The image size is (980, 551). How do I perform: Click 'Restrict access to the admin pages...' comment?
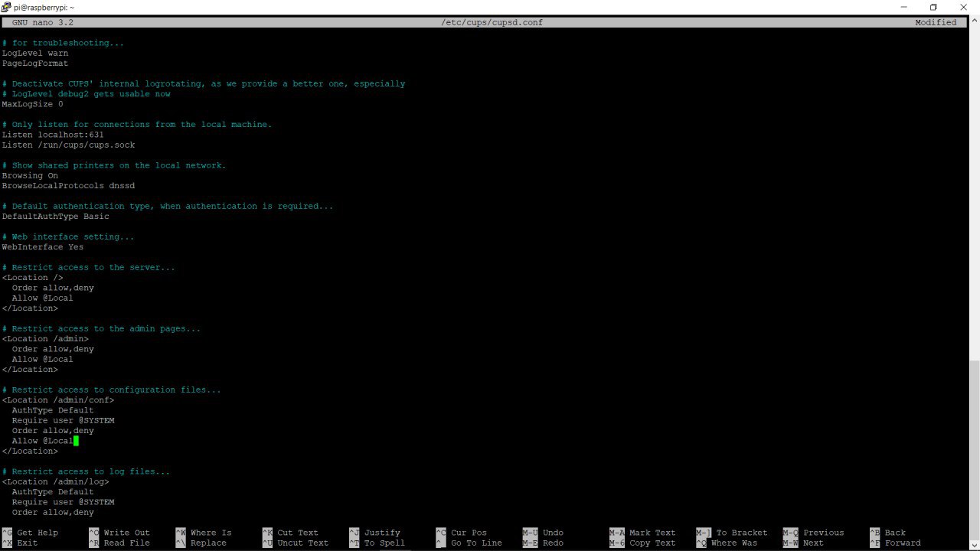[x=101, y=329]
